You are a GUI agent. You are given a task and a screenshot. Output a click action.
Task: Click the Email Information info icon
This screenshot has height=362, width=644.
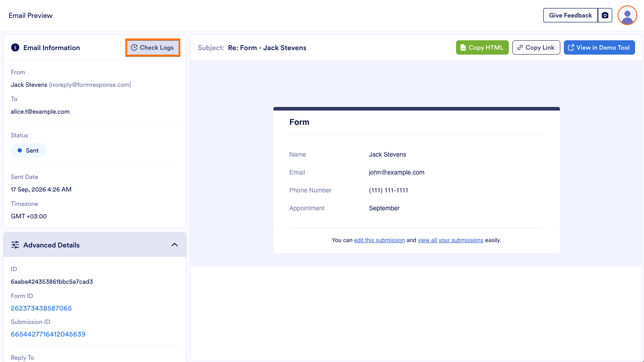tap(15, 47)
